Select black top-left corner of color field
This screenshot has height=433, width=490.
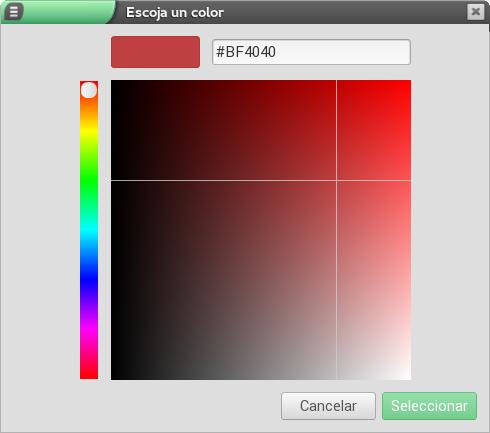[113, 82]
